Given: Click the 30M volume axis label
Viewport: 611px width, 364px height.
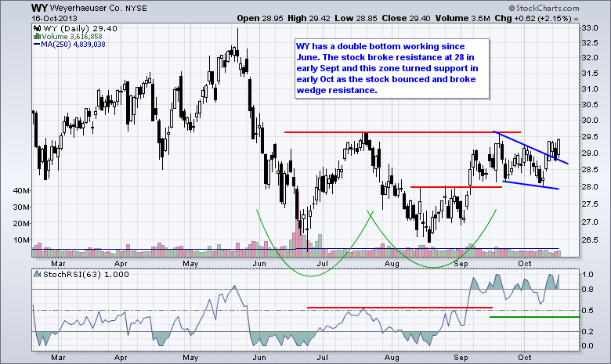Looking at the screenshot, I should 22,207.
